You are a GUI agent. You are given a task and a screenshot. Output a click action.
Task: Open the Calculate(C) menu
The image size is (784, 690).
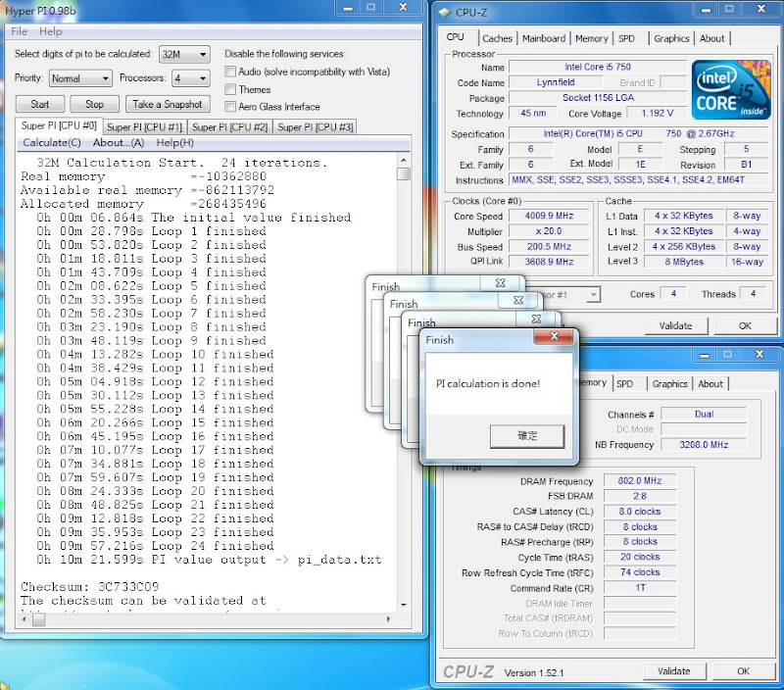52,143
